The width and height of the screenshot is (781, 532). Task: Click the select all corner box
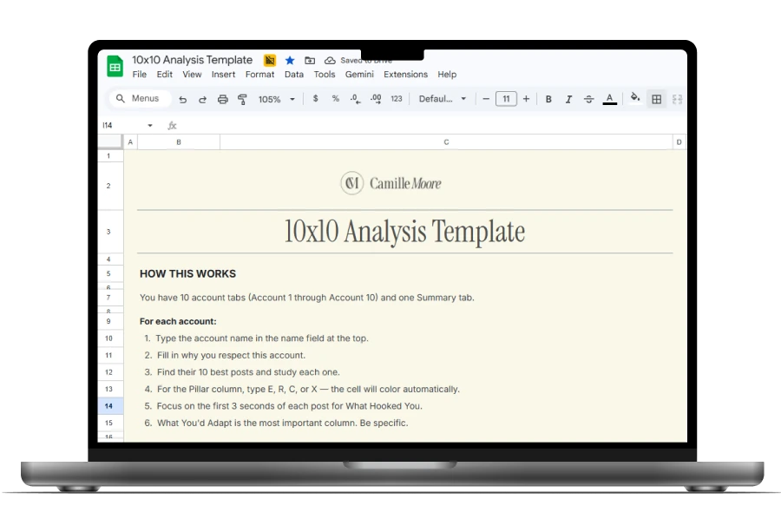pyautogui.click(x=110, y=142)
